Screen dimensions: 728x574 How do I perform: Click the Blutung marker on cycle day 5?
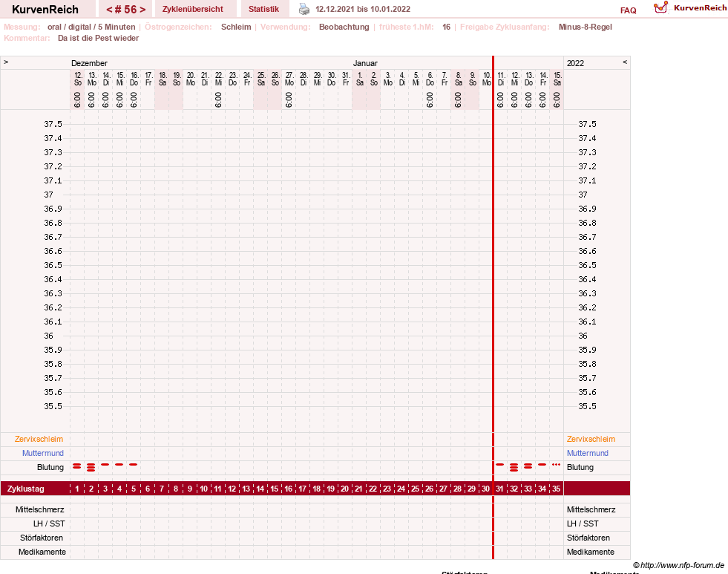pos(134,464)
